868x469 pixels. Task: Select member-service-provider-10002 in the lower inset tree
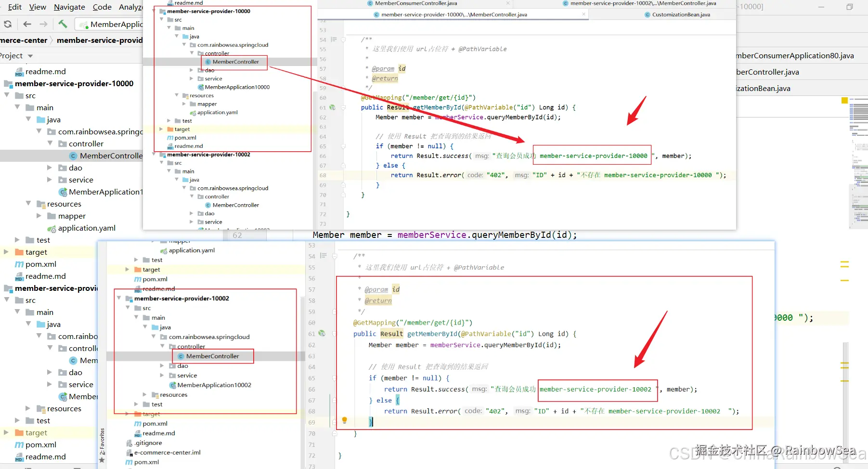pyautogui.click(x=181, y=299)
